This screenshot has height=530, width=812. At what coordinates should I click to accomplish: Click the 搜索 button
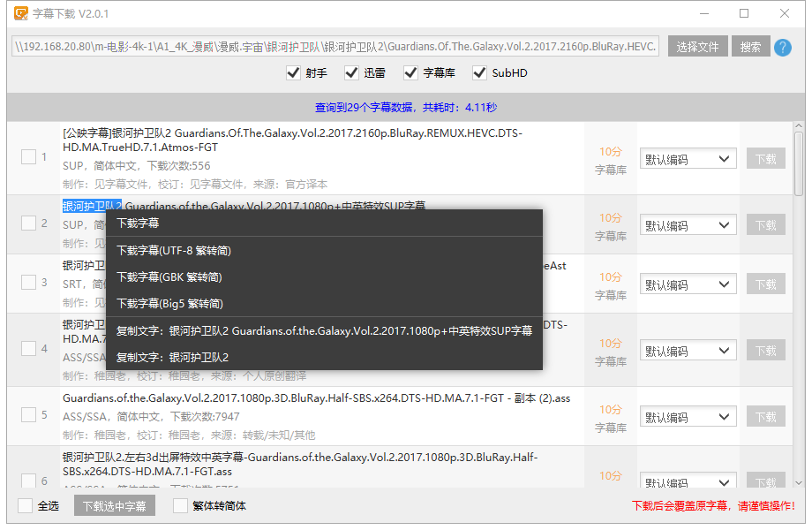click(x=750, y=47)
